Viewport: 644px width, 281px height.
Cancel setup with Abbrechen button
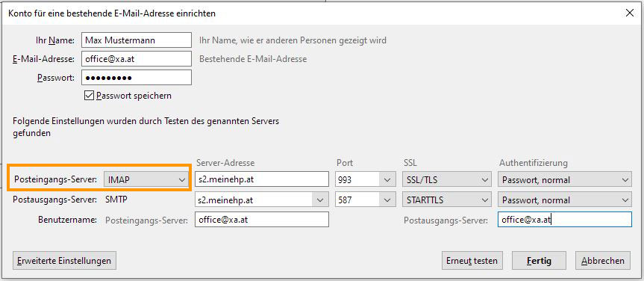[x=602, y=261]
